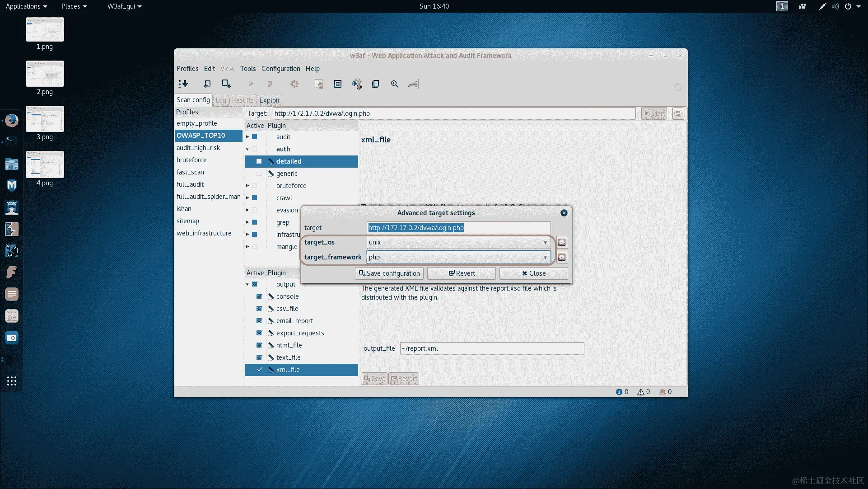Uncheck the csv_file output plugin
The height and width of the screenshot is (489, 868).
coord(259,309)
